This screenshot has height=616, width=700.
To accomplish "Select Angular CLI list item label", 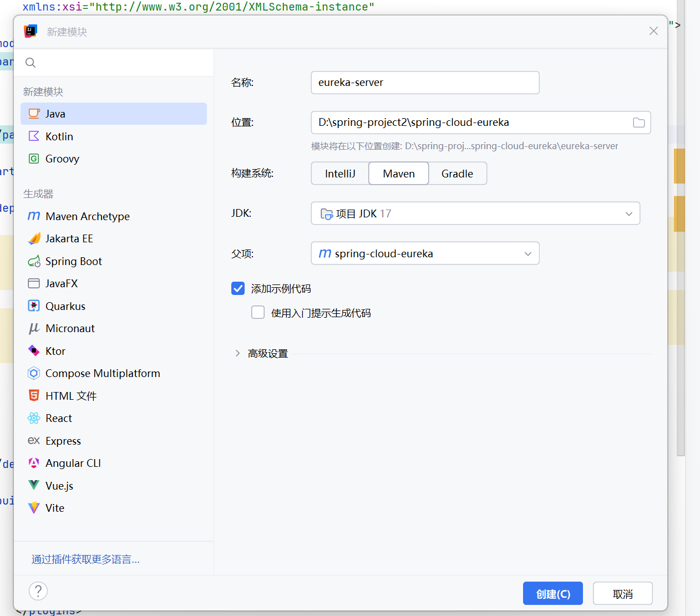I will (73, 463).
